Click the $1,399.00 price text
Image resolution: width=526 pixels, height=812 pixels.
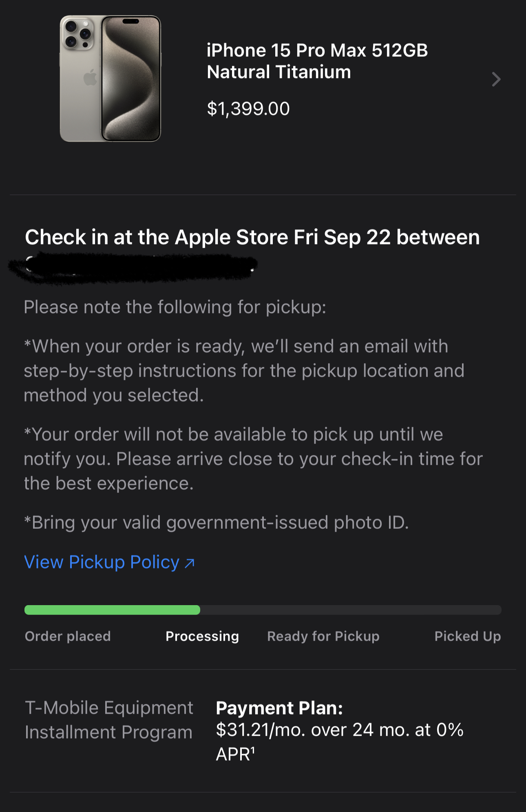coord(248,109)
